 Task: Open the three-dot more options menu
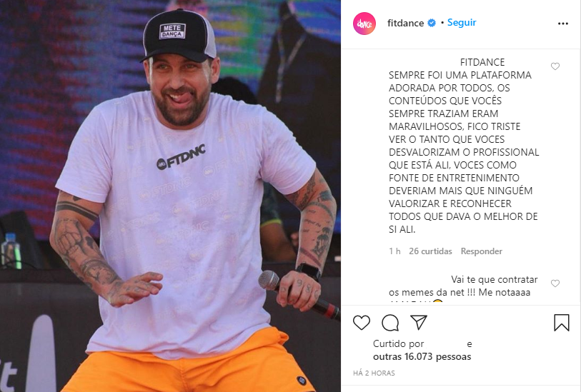563,24
